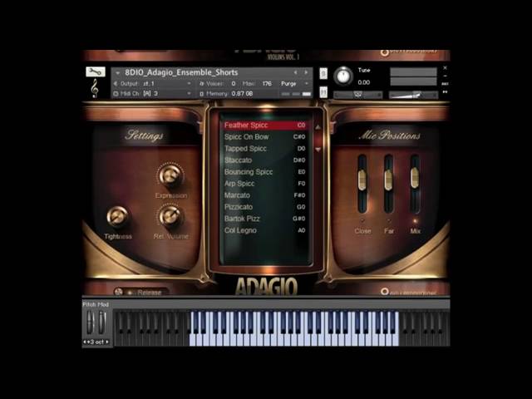Toggle the Solo button in instrument header
Screen dimensions: 532x399
(x=323, y=74)
